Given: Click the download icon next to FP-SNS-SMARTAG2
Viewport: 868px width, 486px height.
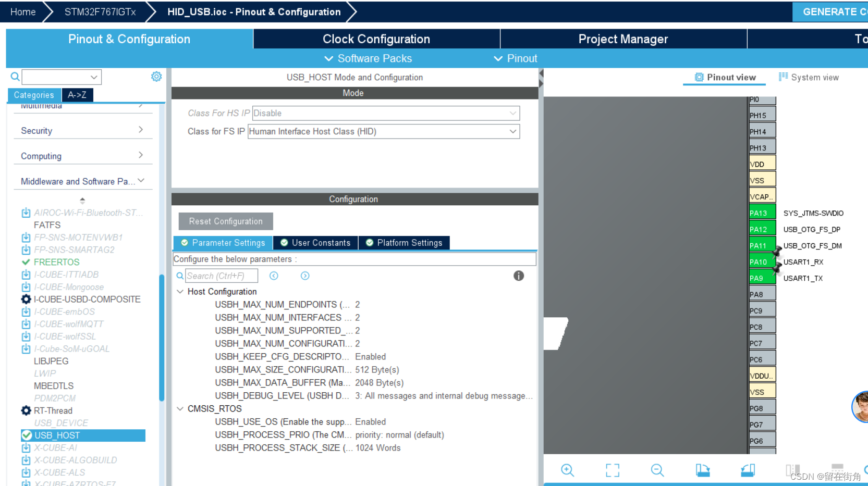Looking at the screenshot, I should tap(26, 250).
